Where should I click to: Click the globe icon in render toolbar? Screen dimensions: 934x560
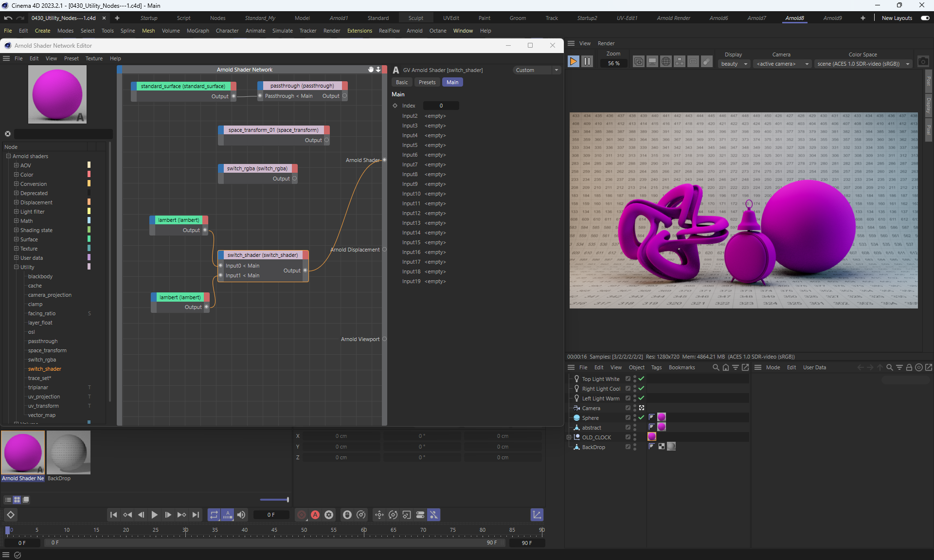pos(666,61)
